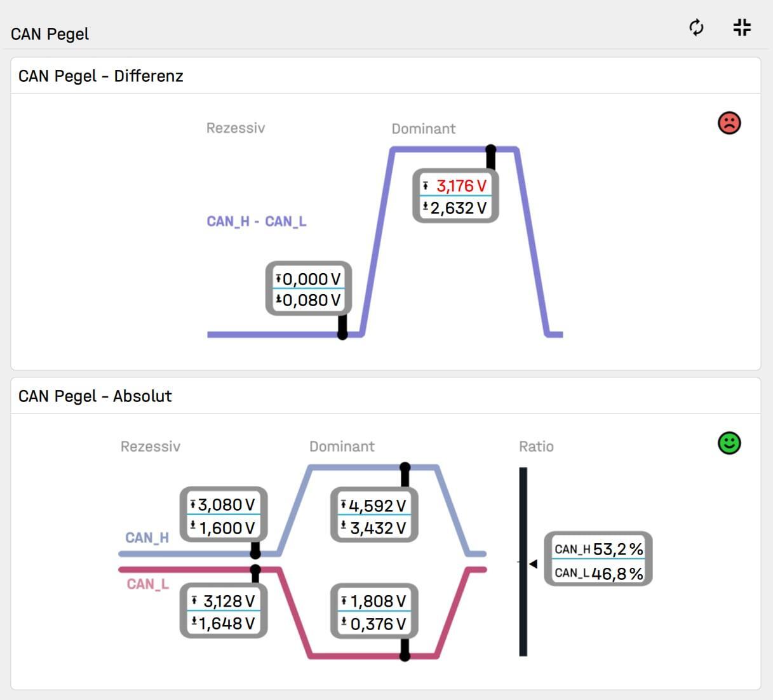The height and width of the screenshot is (700, 773).
Task: Collapse the CAN Pegel panel
Action: pos(742,27)
